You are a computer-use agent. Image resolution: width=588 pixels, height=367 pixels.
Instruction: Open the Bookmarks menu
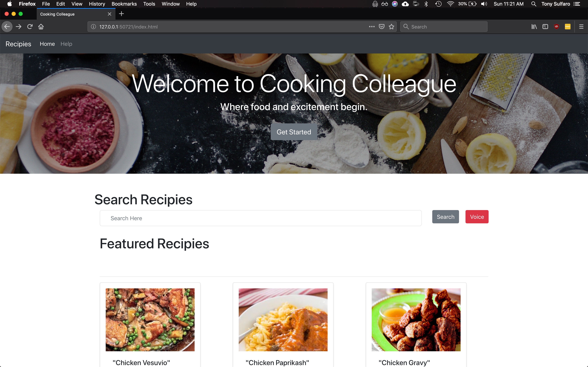click(x=124, y=4)
